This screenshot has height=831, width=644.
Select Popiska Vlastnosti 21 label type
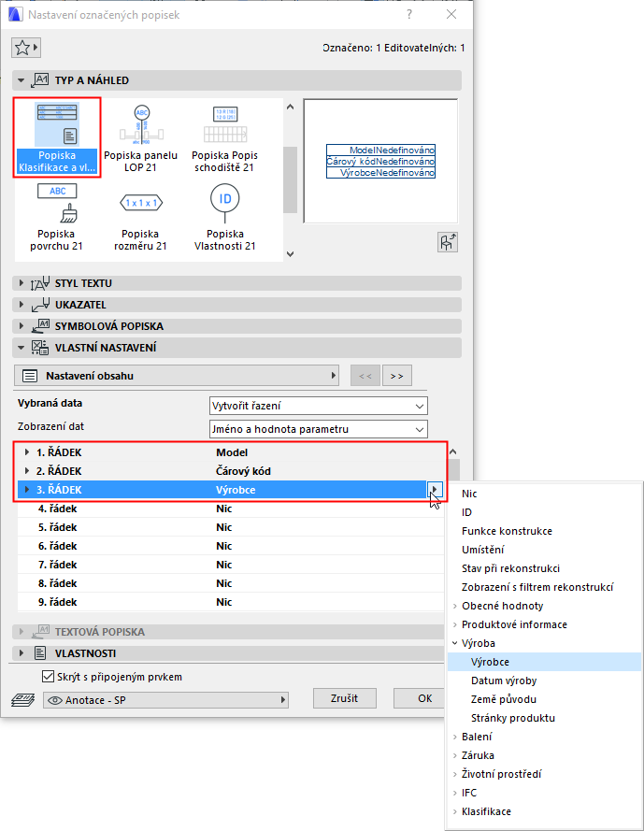224,217
